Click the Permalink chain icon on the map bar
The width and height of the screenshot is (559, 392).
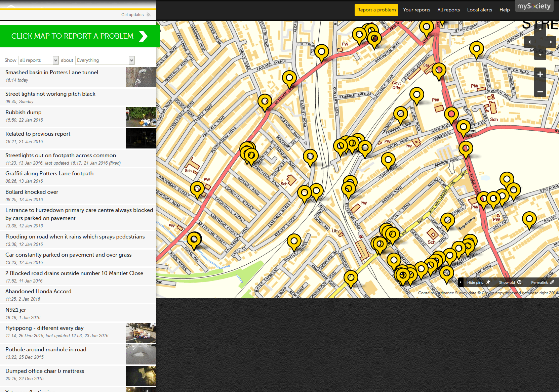point(553,282)
